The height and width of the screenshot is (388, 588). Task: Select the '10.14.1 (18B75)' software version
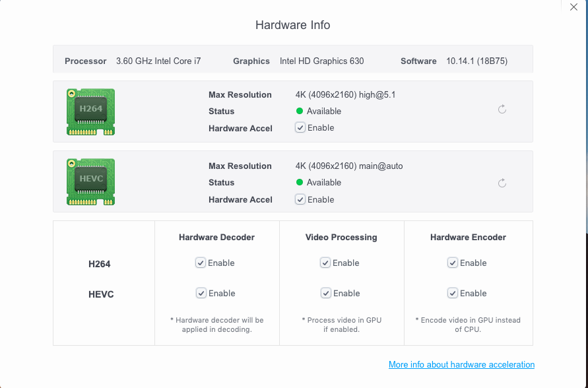tap(476, 61)
